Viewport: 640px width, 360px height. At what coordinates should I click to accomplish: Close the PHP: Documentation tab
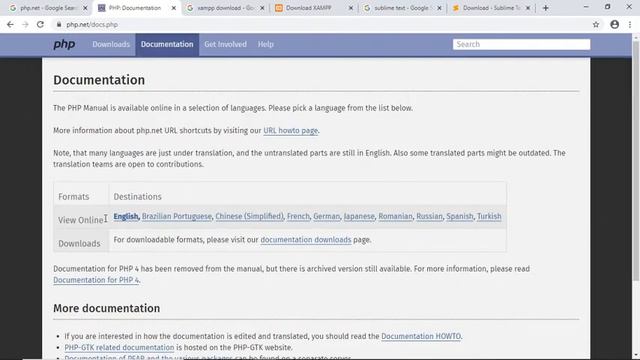173,8
